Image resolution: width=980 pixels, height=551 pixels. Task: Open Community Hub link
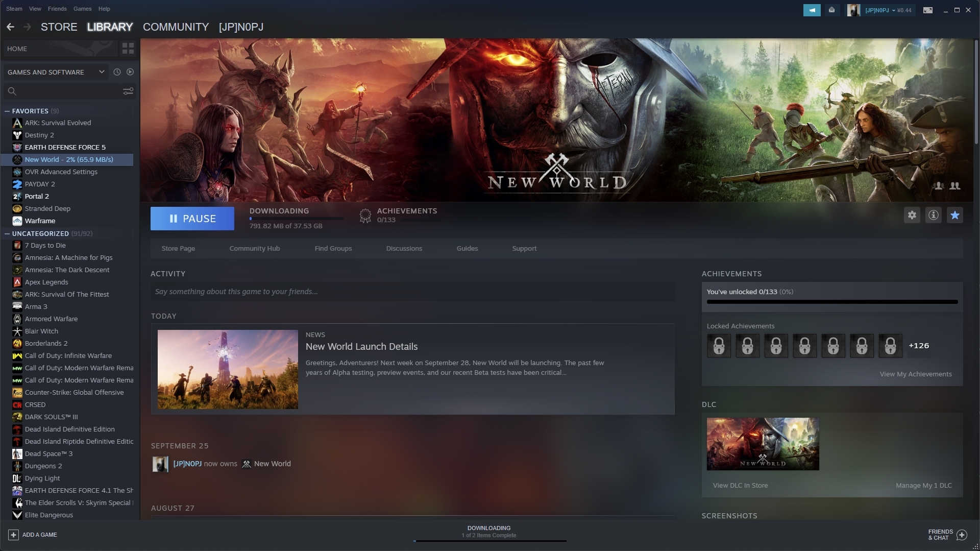coord(254,249)
